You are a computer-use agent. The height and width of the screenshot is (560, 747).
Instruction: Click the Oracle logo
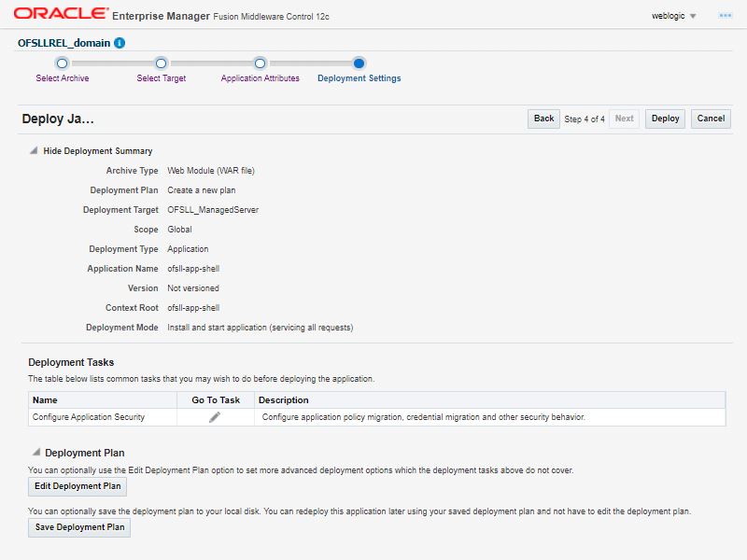point(61,13)
